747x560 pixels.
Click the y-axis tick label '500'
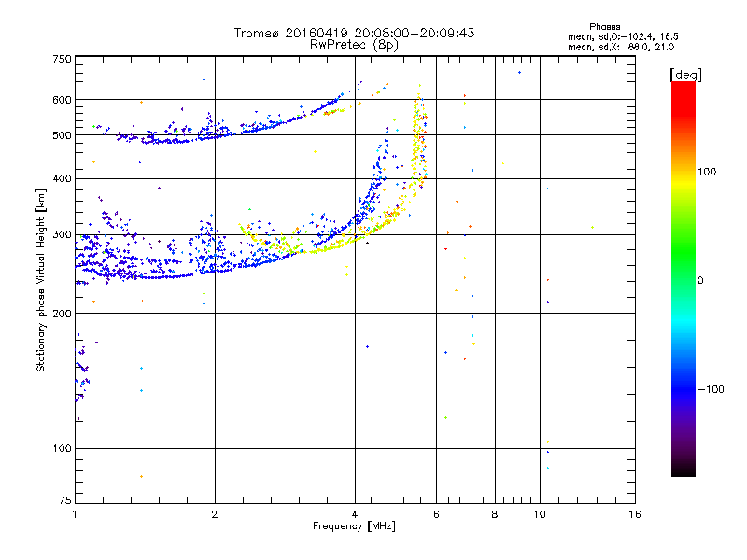pyautogui.click(x=62, y=135)
